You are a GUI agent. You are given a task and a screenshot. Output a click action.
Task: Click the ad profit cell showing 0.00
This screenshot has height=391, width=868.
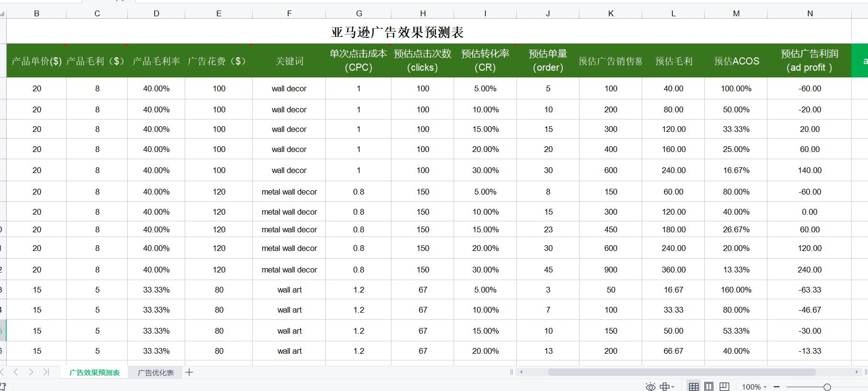[x=810, y=212]
